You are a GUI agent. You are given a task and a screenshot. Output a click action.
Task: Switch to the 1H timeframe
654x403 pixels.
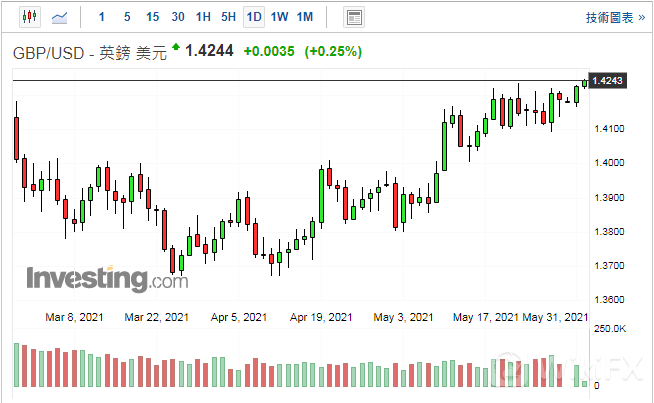pos(203,17)
